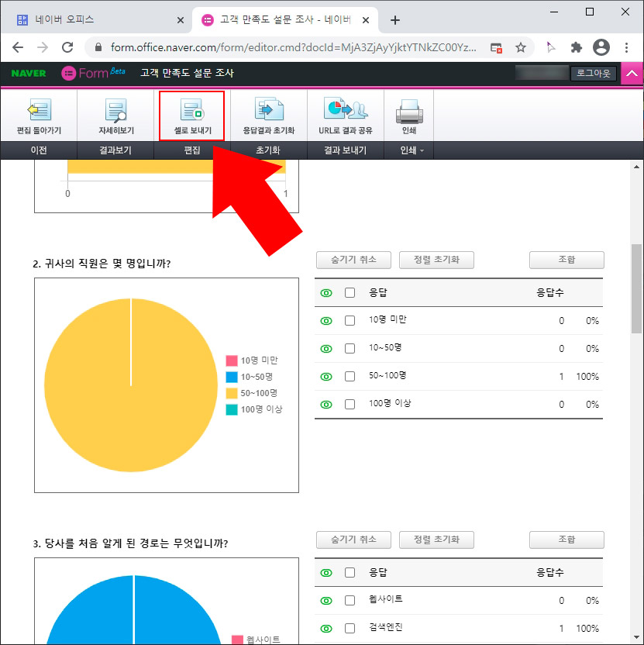Select 결과보기 in the dark menu bar
Image resolution: width=644 pixels, height=645 pixels.
coord(115,150)
